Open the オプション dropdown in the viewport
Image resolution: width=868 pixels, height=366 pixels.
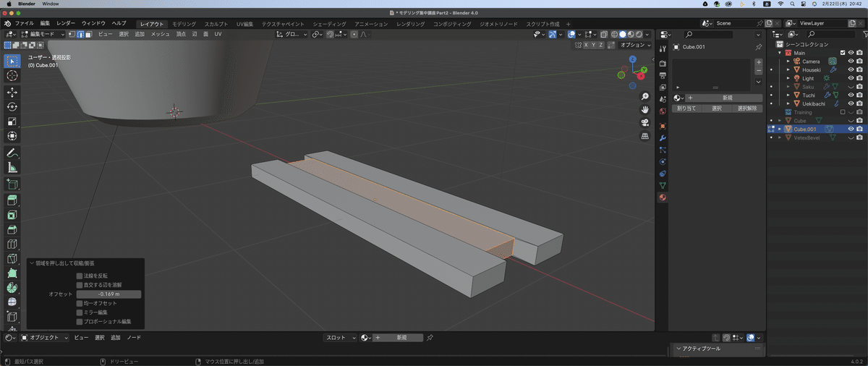pos(636,45)
